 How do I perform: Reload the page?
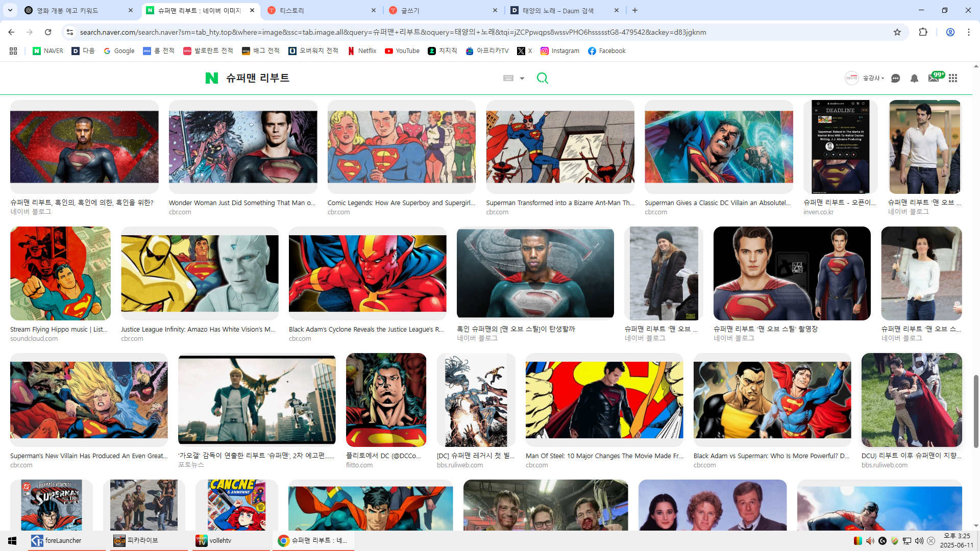pyautogui.click(x=48, y=32)
